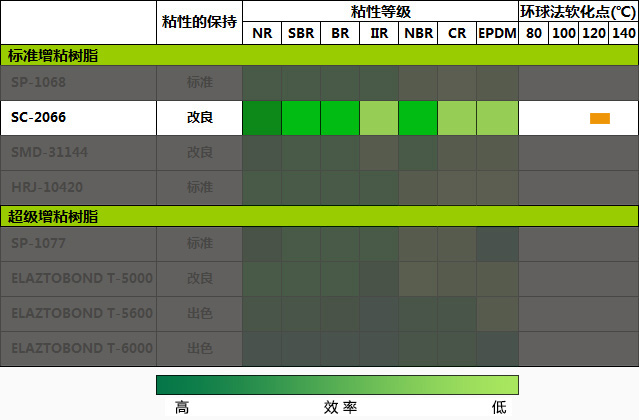Screen dimensions: 639x420
Task: Click the 低 legend label
Action: [x=499, y=407]
